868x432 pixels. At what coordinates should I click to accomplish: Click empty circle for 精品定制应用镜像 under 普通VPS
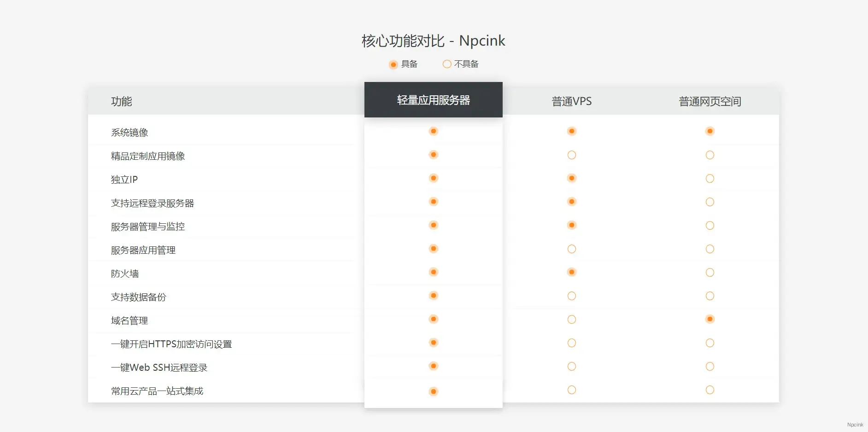tap(571, 155)
